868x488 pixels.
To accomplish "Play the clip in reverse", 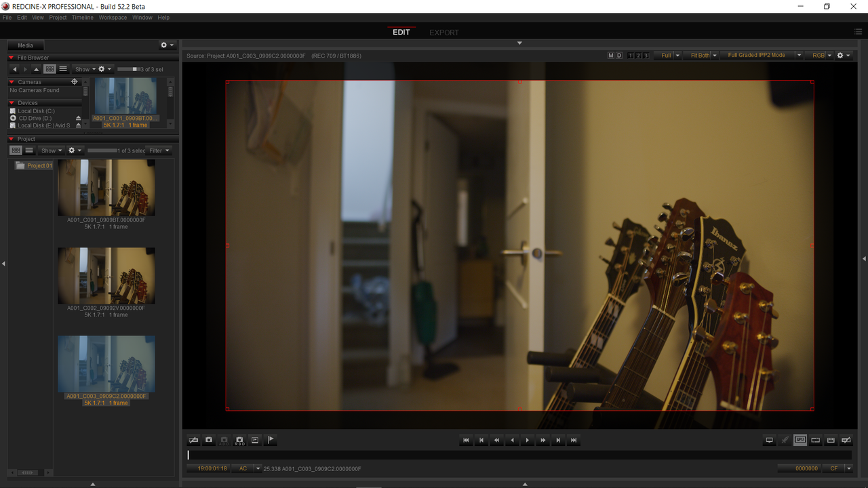I will tap(512, 441).
